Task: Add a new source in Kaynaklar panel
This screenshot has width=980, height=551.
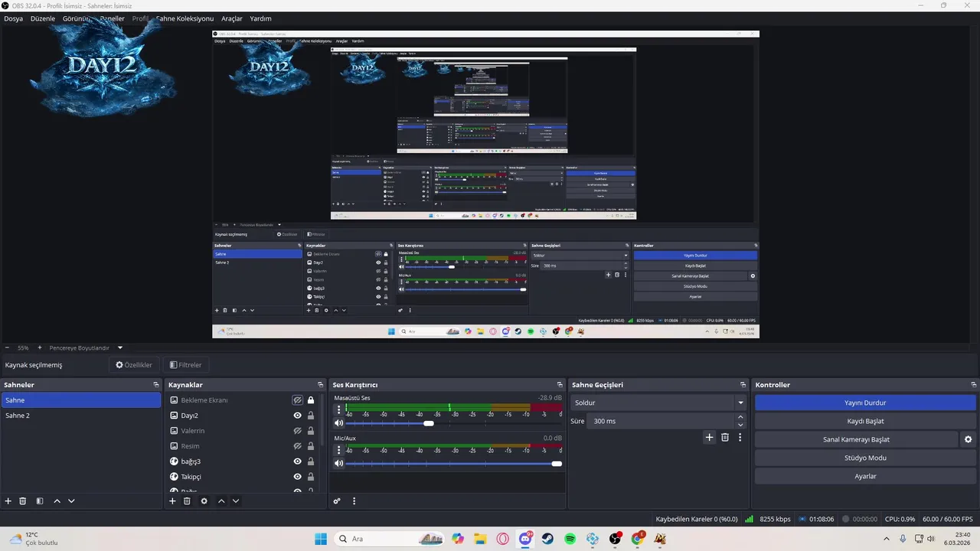Action: [172, 500]
